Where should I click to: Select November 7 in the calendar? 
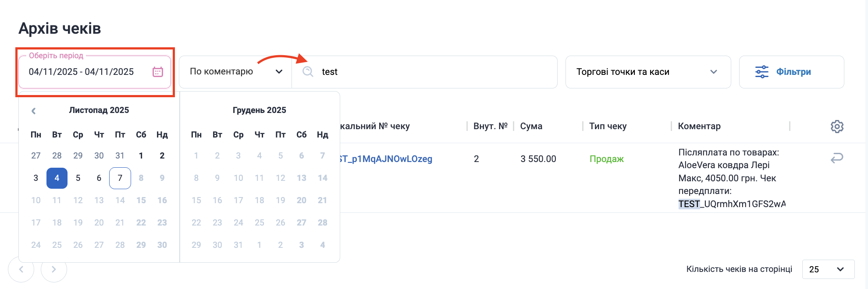tap(120, 178)
